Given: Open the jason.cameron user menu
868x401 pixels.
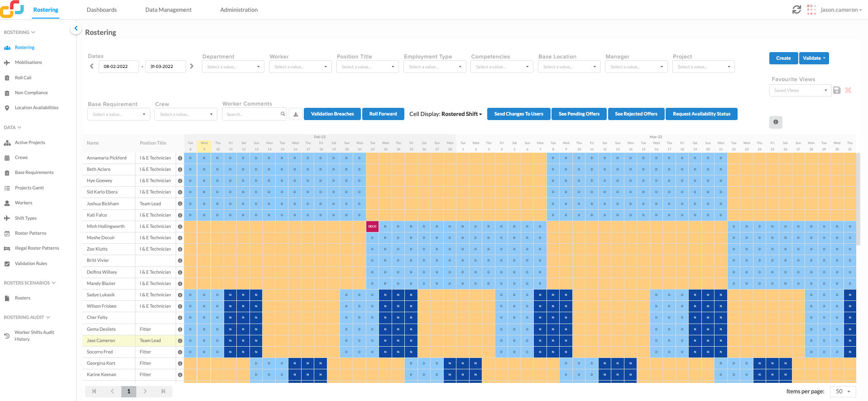Looking at the screenshot, I should tap(841, 10).
